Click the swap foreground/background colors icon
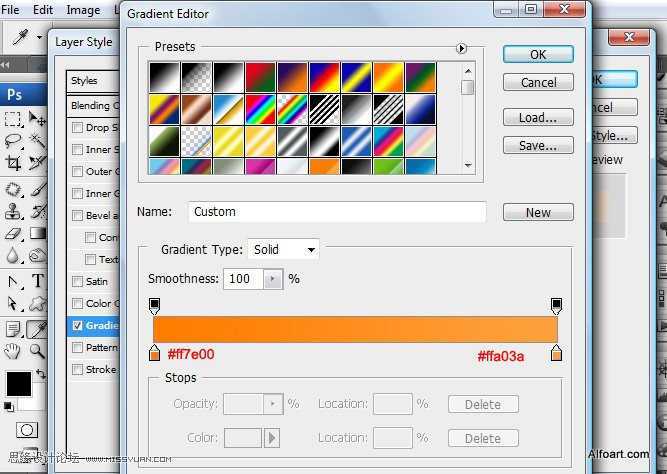The width and height of the screenshot is (667, 474). click(41, 374)
